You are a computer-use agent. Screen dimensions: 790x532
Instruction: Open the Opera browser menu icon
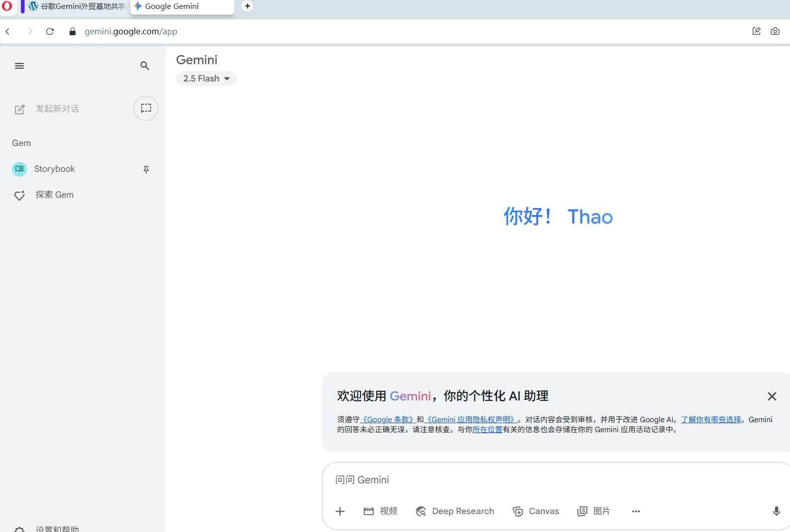(x=7, y=6)
